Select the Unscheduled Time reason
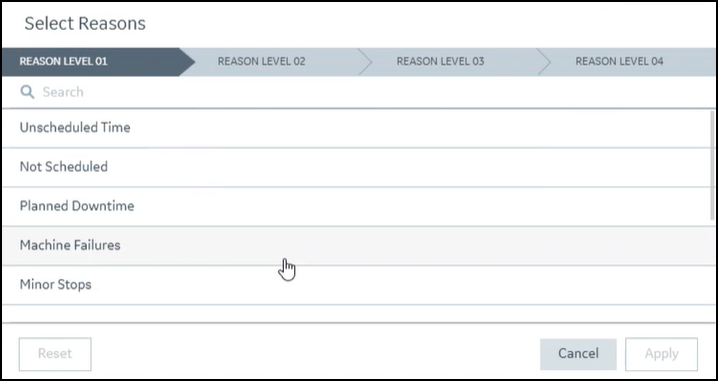The image size is (718, 381). click(355, 128)
